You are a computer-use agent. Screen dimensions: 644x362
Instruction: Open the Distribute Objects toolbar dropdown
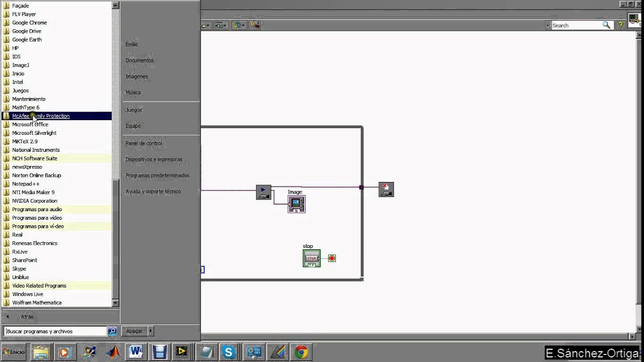[x=221, y=25]
